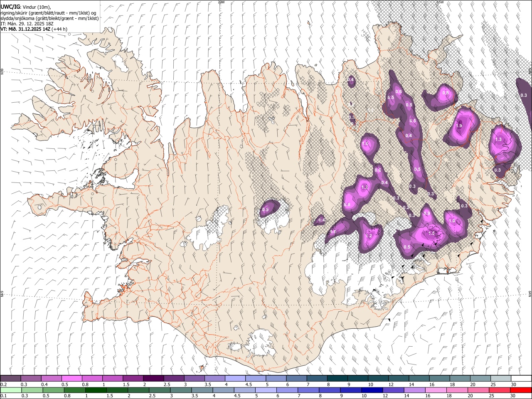Image resolution: width=532 pixels, height=399 pixels.
Task: Click the '0.2' label in the upper legend row
Action: coord(3,384)
